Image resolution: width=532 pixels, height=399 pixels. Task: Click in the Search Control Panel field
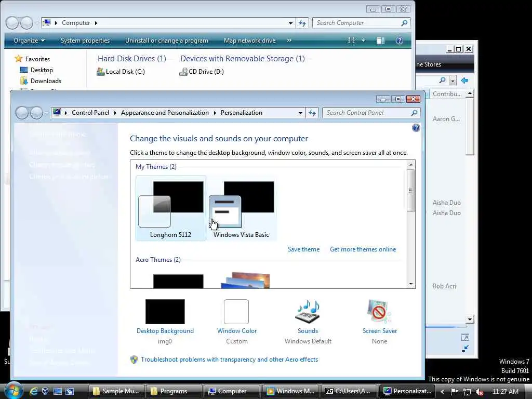click(x=366, y=113)
